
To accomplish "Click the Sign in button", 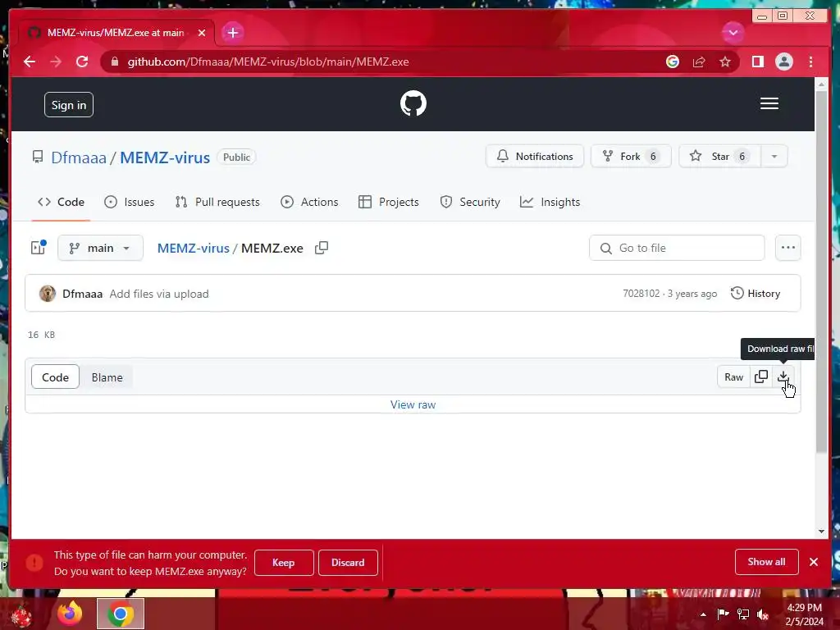I will pyautogui.click(x=69, y=105).
